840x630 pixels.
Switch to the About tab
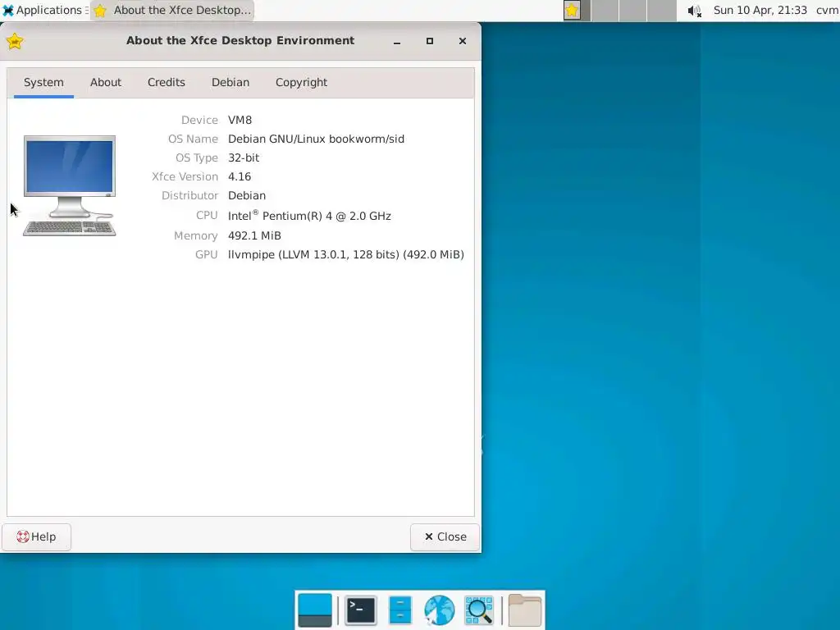[x=106, y=83]
